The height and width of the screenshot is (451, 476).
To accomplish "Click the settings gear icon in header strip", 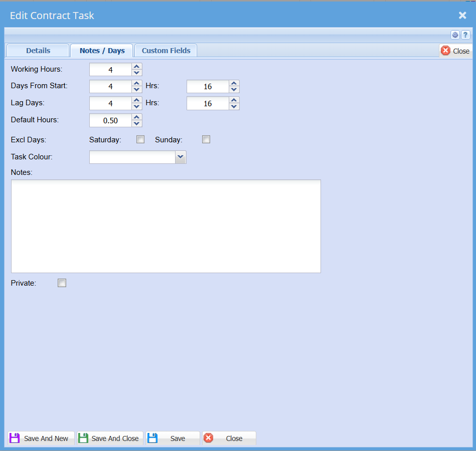I will (455, 35).
